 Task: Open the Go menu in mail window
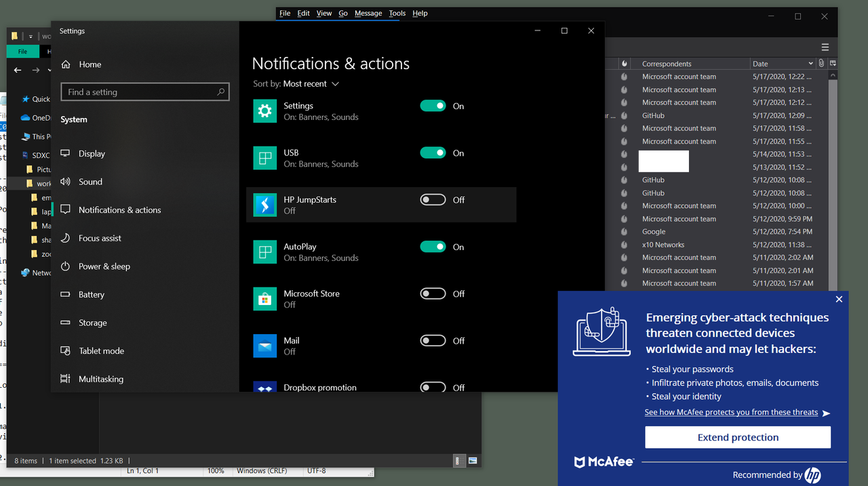pos(343,13)
